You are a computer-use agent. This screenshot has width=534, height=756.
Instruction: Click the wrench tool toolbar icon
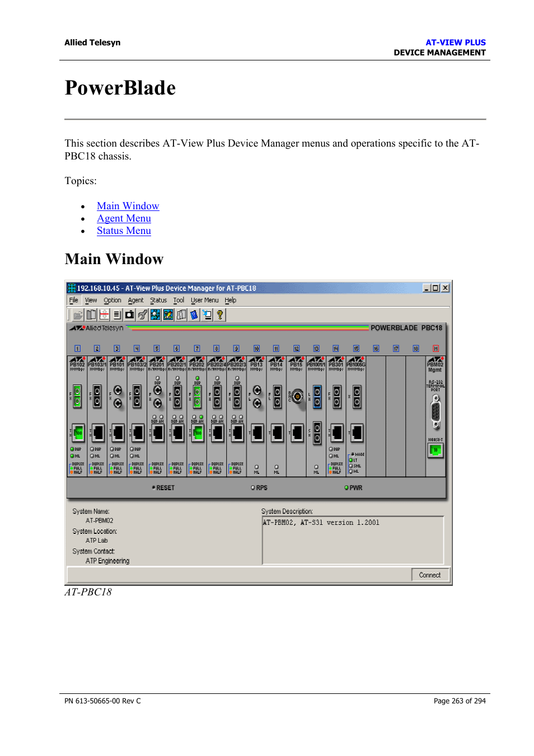(x=143, y=315)
